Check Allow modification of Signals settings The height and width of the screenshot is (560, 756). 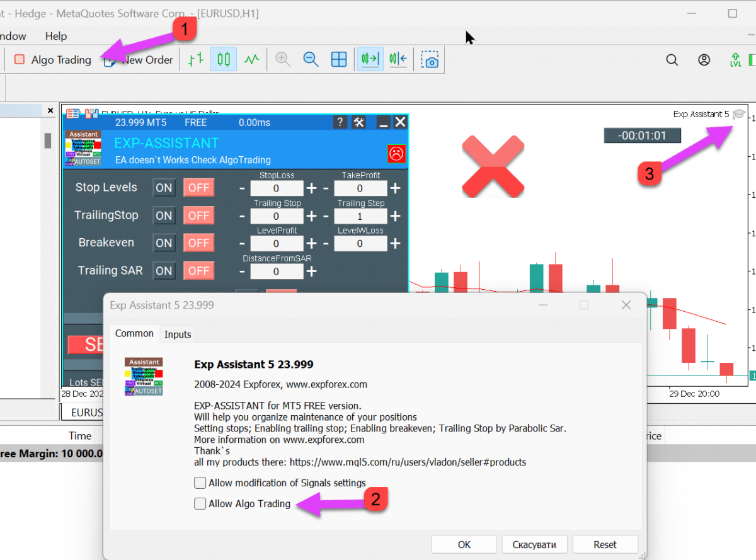point(200,483)
